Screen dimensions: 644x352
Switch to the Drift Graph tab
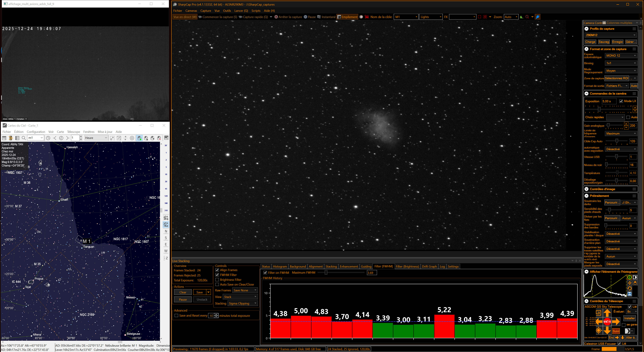point(429,266)
